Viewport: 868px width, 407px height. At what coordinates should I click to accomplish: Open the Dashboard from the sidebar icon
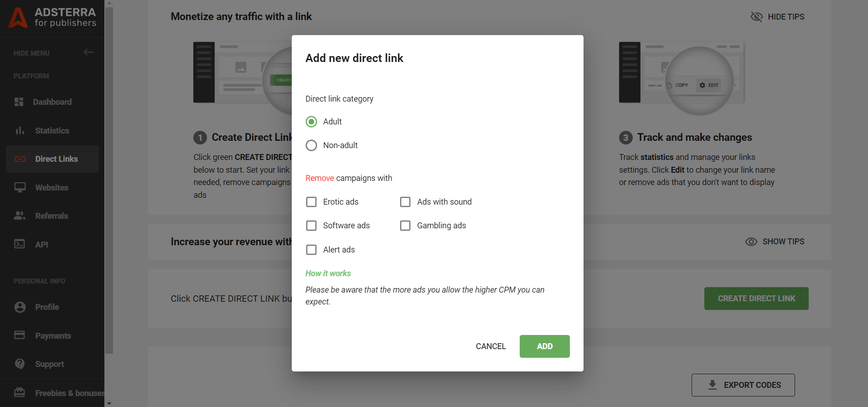click(20, 102)
